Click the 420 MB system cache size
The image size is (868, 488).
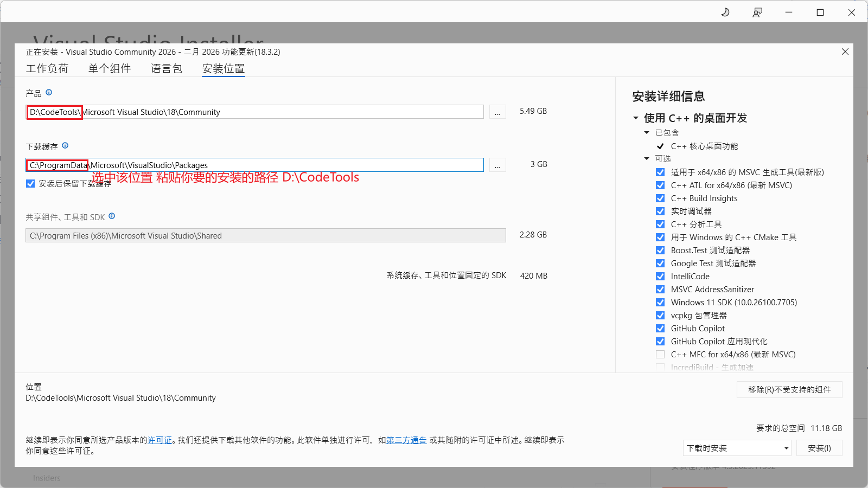[x=534, y=276]
